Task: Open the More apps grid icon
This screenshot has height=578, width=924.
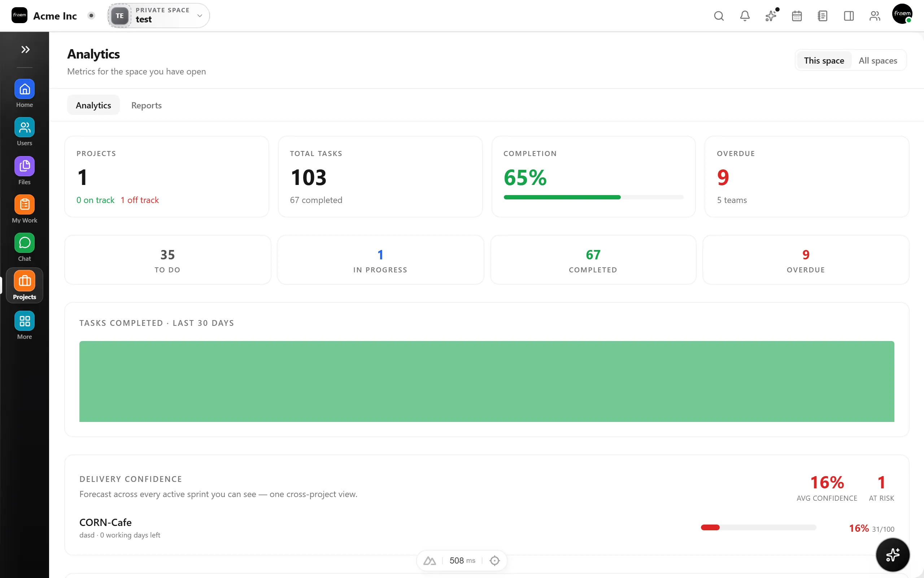Action: pyautogui.click(x=25, y=325)
